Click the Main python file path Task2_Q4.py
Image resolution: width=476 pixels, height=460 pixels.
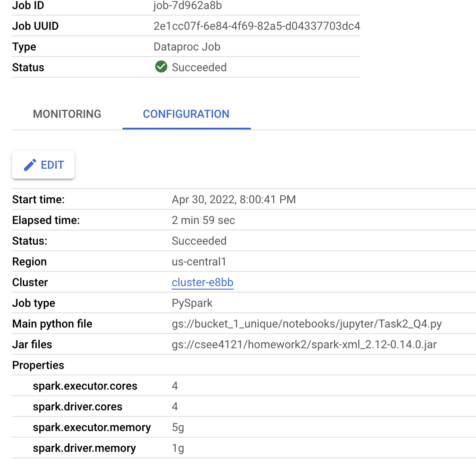pyautogui.click(x=307, y=324)
